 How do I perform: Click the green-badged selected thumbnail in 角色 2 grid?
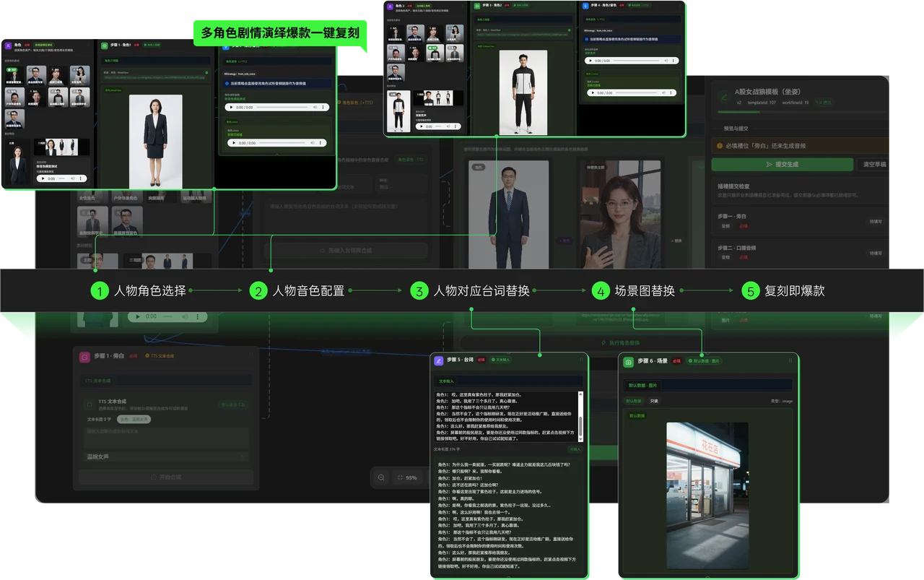(x=435, y=53)
